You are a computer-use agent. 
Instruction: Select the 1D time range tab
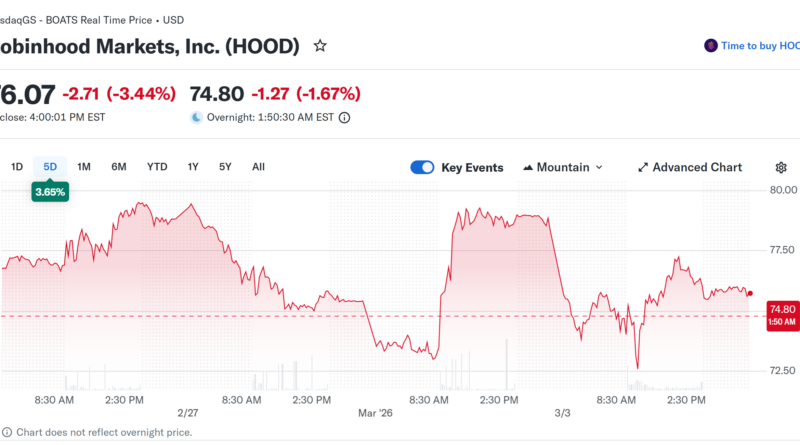17,167
